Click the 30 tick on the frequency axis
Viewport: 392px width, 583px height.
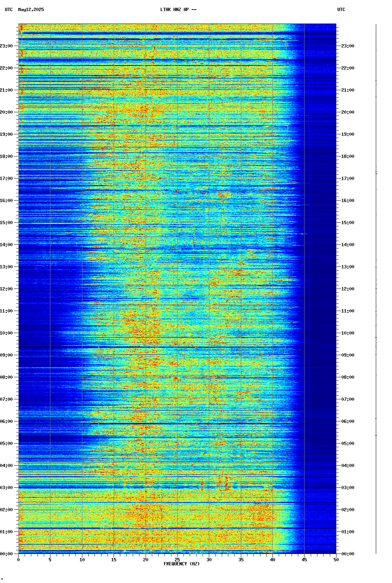click(209, 560)
